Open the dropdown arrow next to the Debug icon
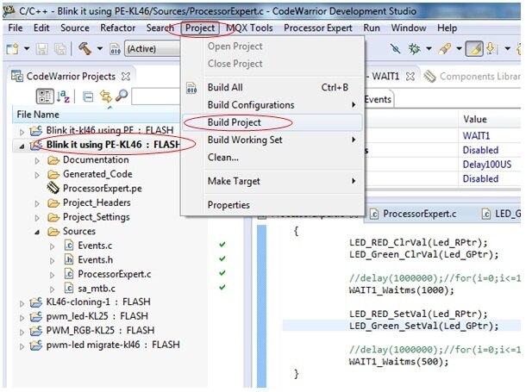532x392 pixels. (429, 49)
